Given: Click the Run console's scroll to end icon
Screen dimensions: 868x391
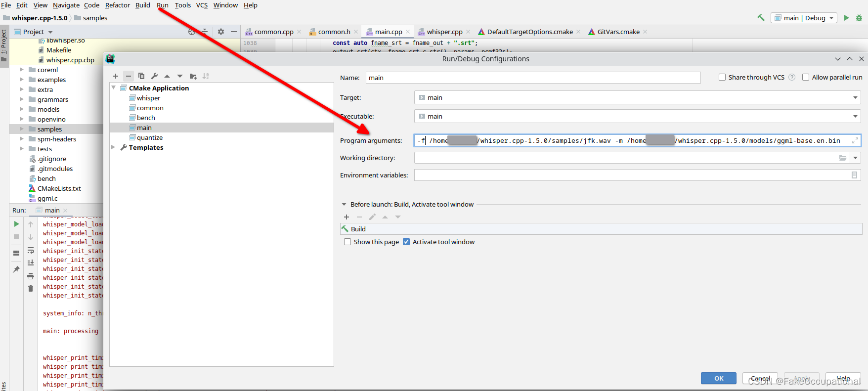Looking at the screenshot, I should (31, 262).
